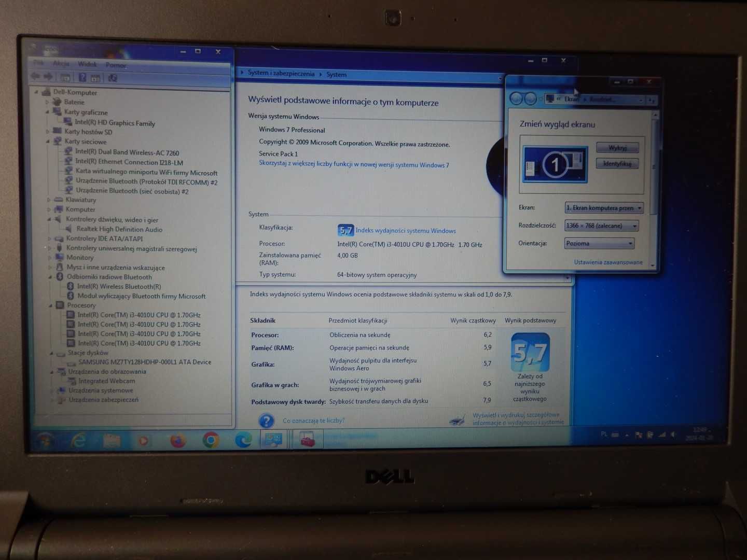Select Intel(R) Wireless Bluetooth(R) device
The width and height of the screenshot is (747, 560).
pyautogui.click(x=119, y=286)
